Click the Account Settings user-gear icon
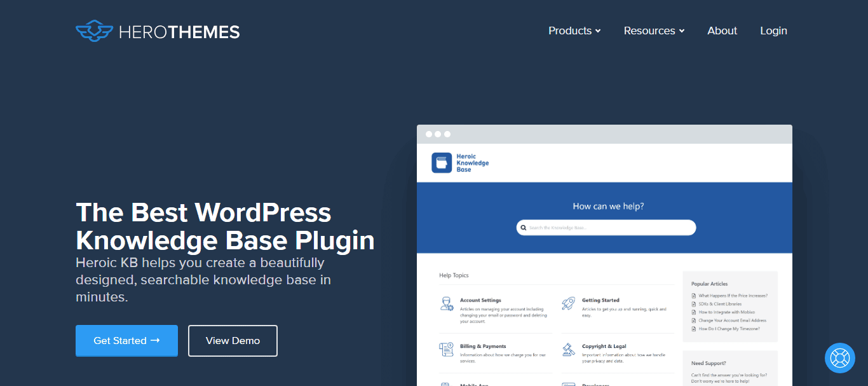This screenshot has width=868, height=386. coord(447,304)
